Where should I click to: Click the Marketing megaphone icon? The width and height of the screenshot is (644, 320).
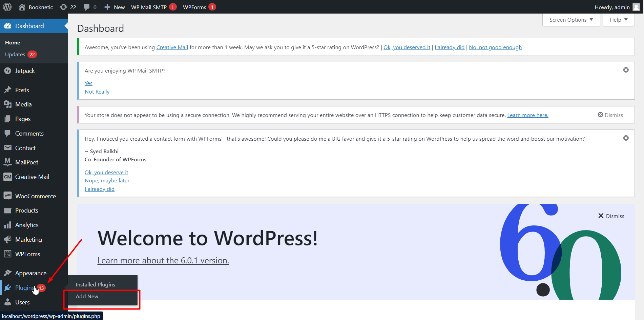[x=7, y=240]
